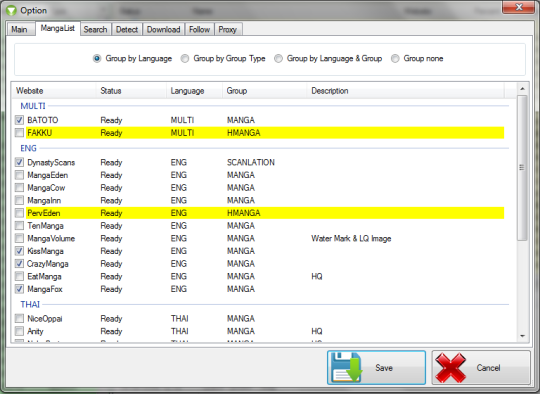Viewport: 540px width, 394px height.
Task: Sort by the Website column header
Action: [x=54, y=91]
